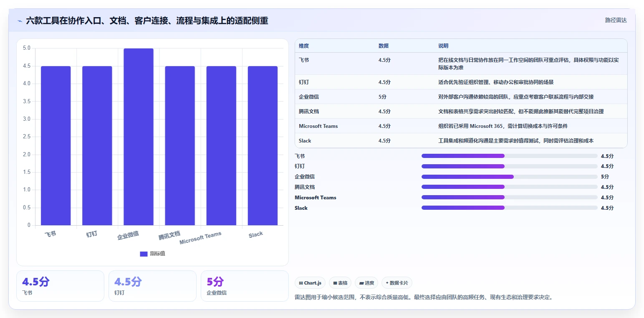Click the main heading 六款工具在协作入口
Image resolution: width=644 pixels, height=318 pixels.
pyautogui.click(x=147, y=20)
